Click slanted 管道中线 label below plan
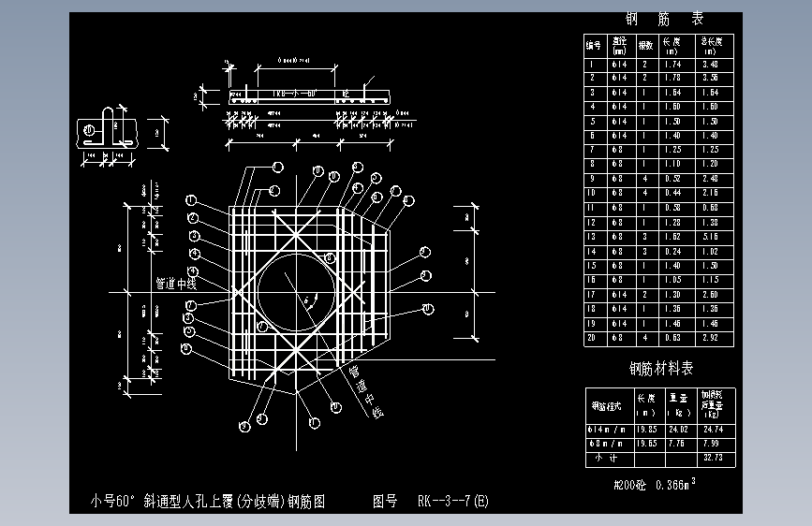812x526 pixels. 366,391
